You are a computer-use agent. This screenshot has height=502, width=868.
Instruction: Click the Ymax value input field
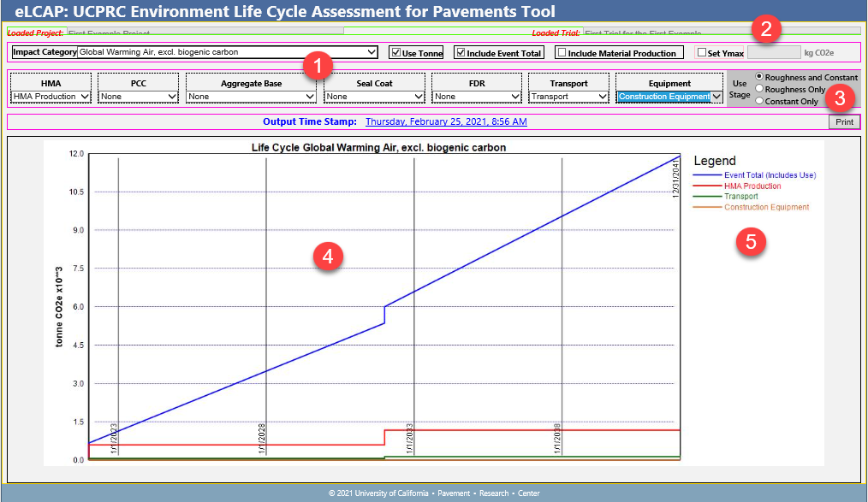click(x=774, y=53)
